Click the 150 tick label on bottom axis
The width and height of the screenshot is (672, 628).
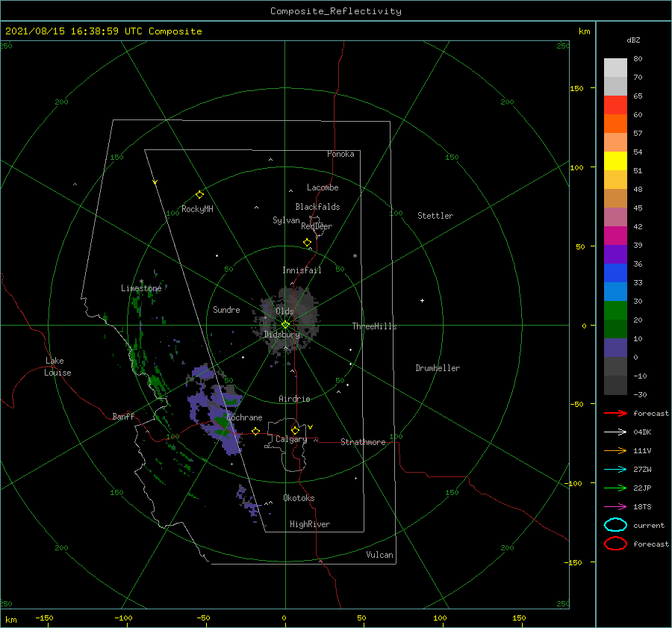[519, 618]
